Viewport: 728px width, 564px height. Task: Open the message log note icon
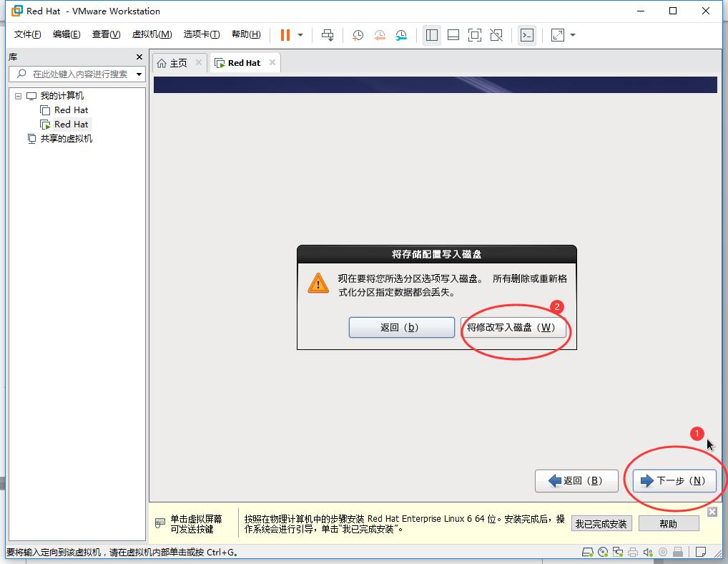[701, 552]
